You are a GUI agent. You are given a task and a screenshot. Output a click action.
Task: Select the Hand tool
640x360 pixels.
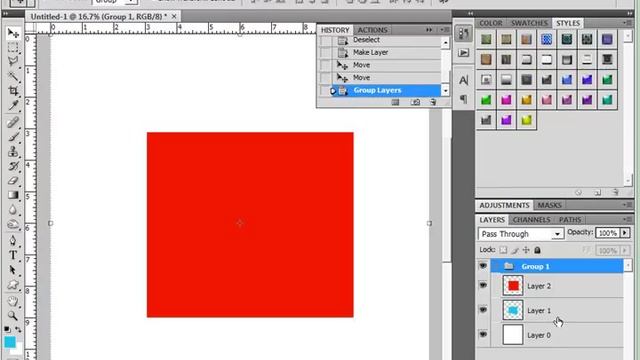[13, 301]
